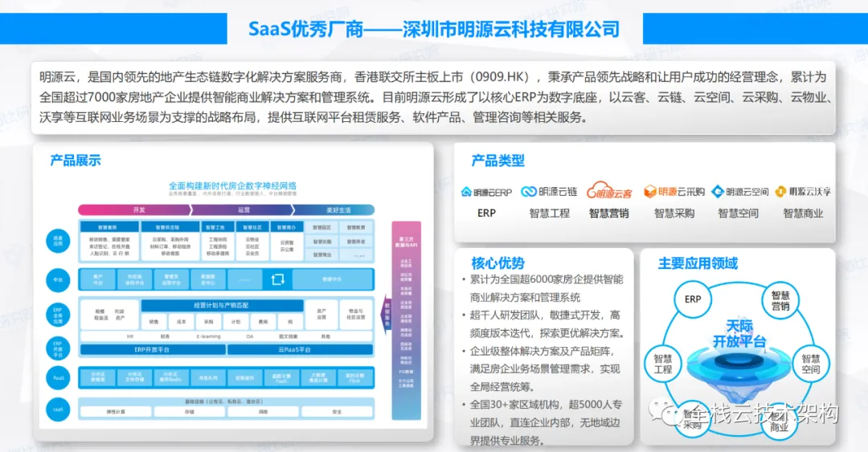868x452 pixels.
Task: Click the 明源云采购 logo
Action: (x=674, y=191)
